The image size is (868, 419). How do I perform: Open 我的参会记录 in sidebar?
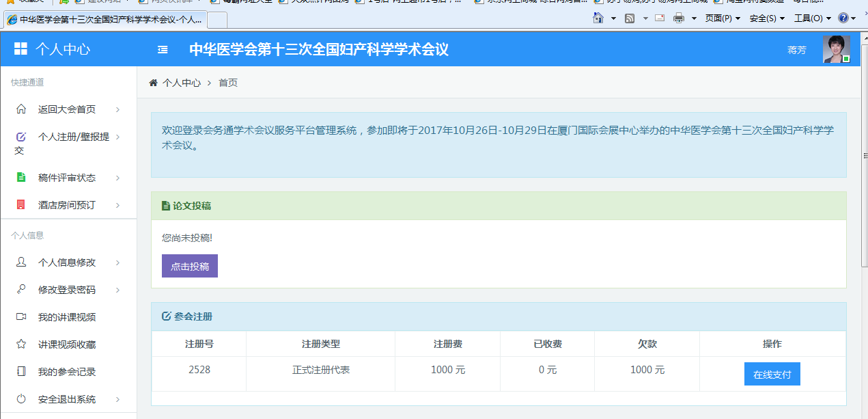(x=67, y=372)
